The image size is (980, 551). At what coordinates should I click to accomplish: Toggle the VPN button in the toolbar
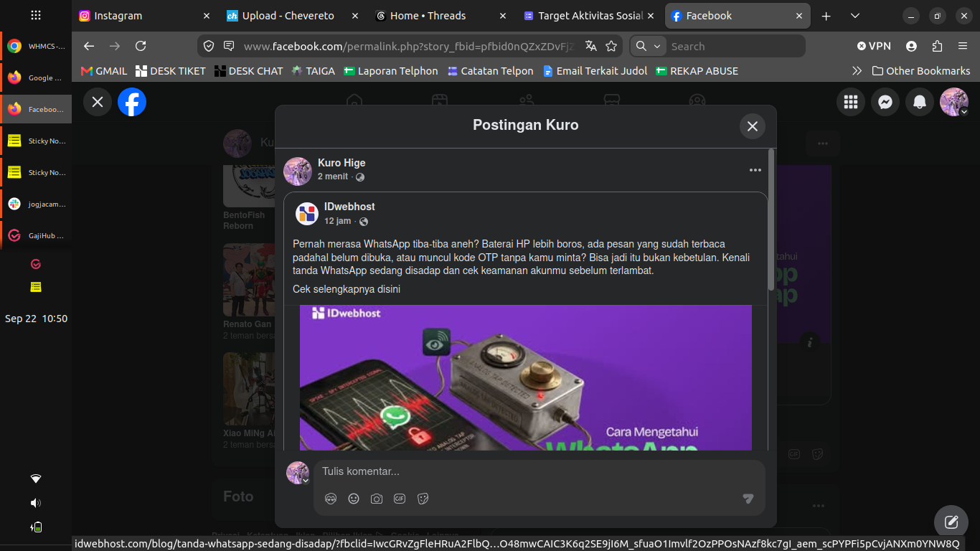[x=874, y=46]
